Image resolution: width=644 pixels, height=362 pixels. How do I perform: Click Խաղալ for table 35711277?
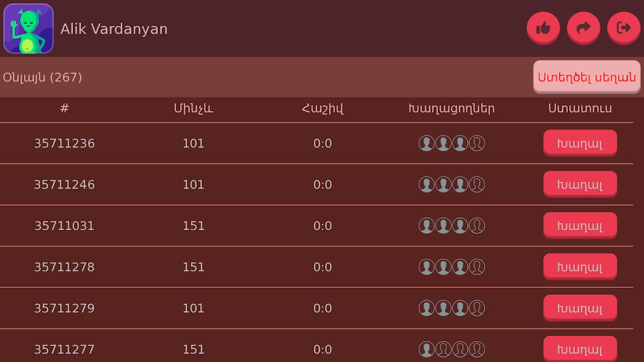tap(580, 349)
